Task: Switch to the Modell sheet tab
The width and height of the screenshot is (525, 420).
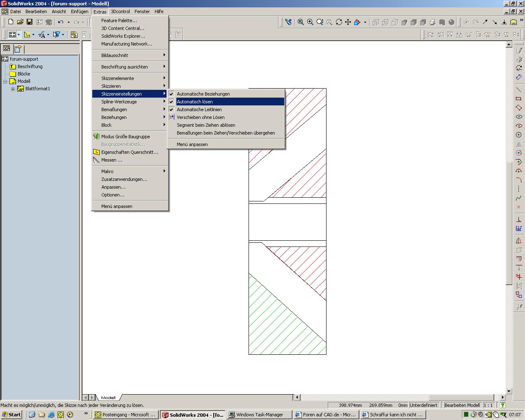Action: (x=108, y=397)
